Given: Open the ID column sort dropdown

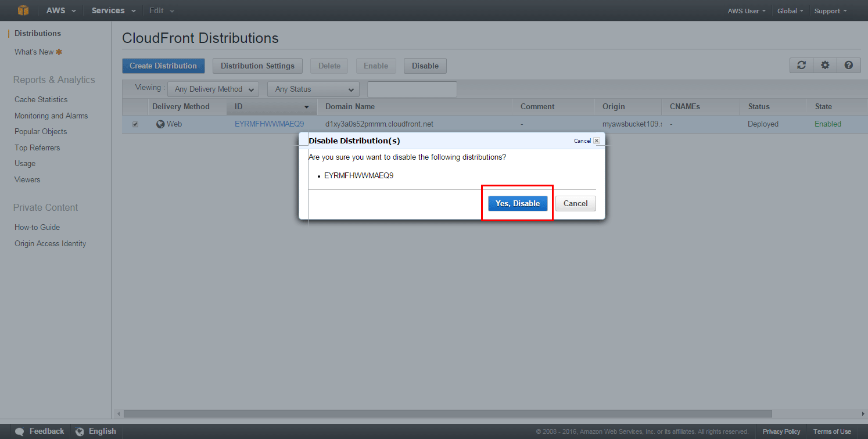Looking at the screenshot, I should pyautogui.click(x=307, y=107).
